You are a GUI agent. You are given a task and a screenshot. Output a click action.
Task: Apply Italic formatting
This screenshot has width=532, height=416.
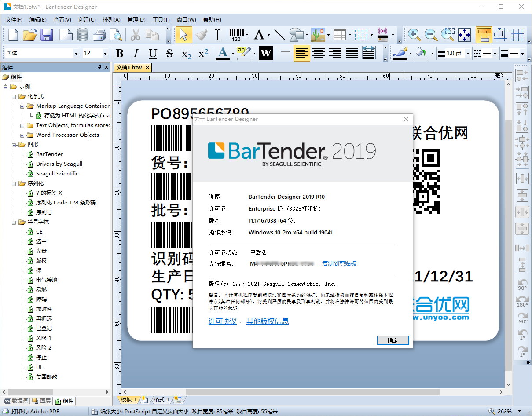(136, 54)
